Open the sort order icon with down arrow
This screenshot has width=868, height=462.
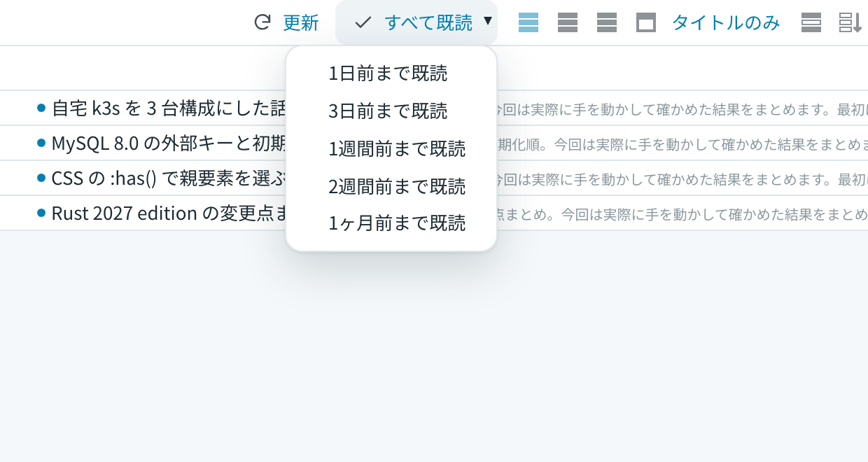850,22
